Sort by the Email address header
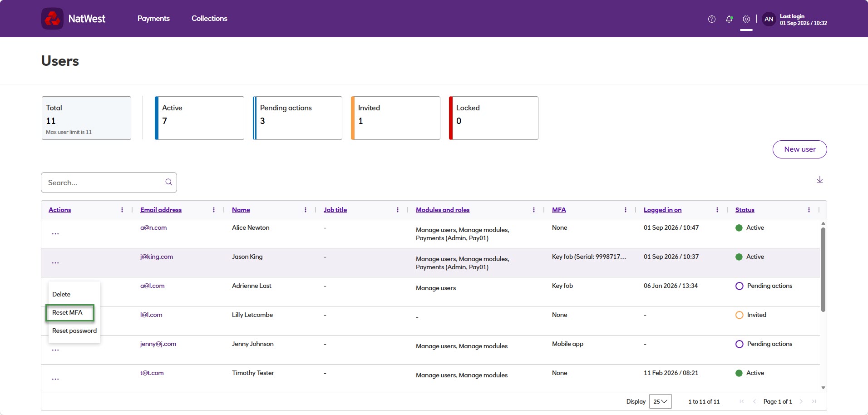This screenshot has height=415, width=868. click(161, 210)
